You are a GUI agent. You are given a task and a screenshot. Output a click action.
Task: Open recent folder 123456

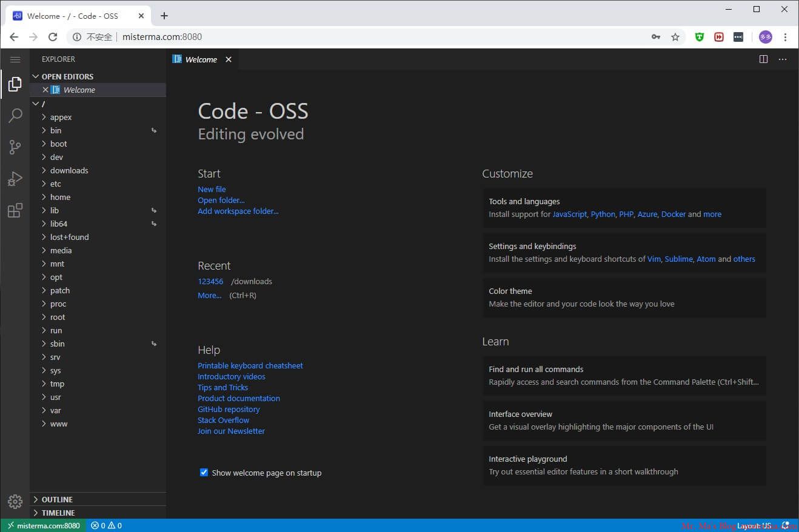210,281
